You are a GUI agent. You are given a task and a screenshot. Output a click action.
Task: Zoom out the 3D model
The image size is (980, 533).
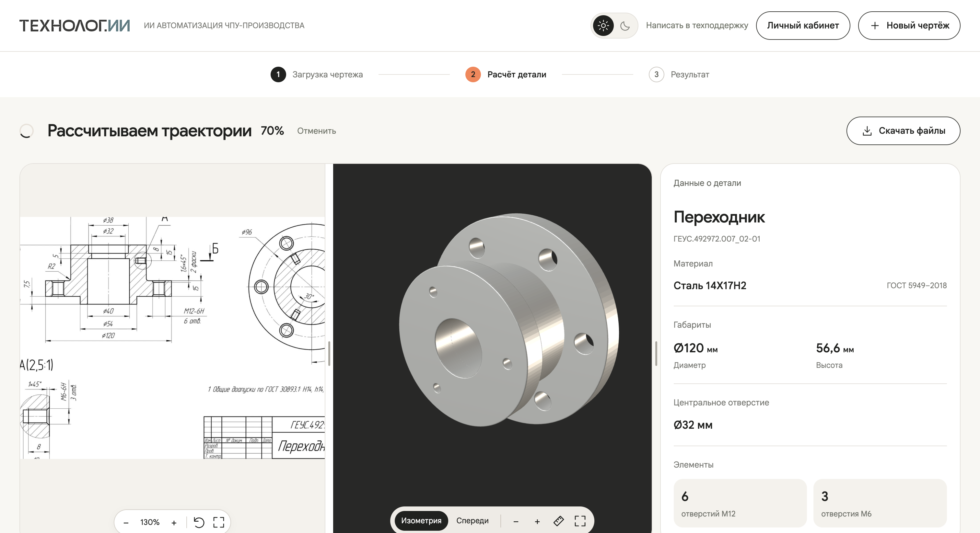[516, 522]
